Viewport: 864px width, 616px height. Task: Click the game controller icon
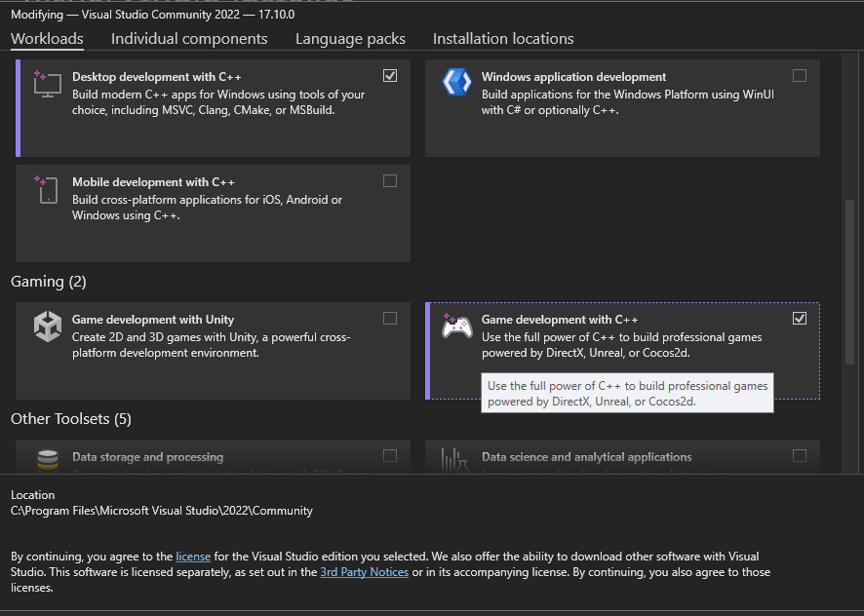click(456, 326)
